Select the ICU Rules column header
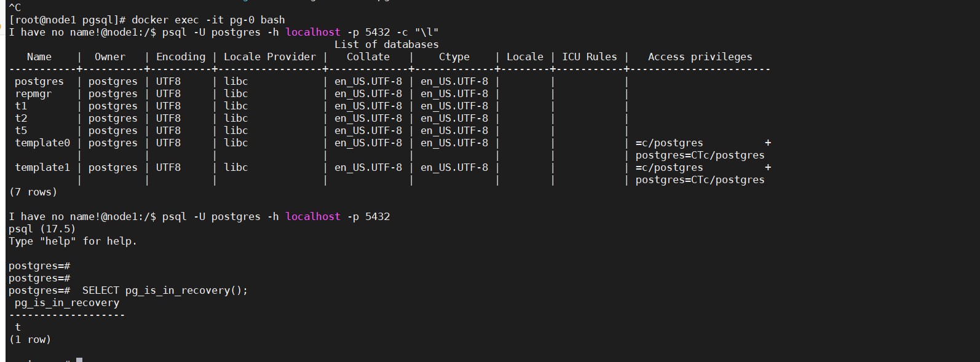 pyautogui.click(x=589, y=57)
